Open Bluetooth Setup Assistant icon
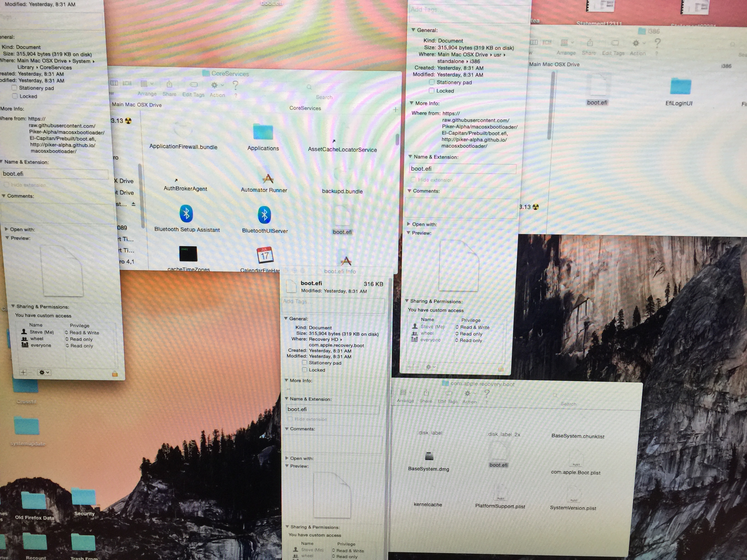The width and height of the screenshot is (747, 560). pyautogui.click(x=186, y=214)
